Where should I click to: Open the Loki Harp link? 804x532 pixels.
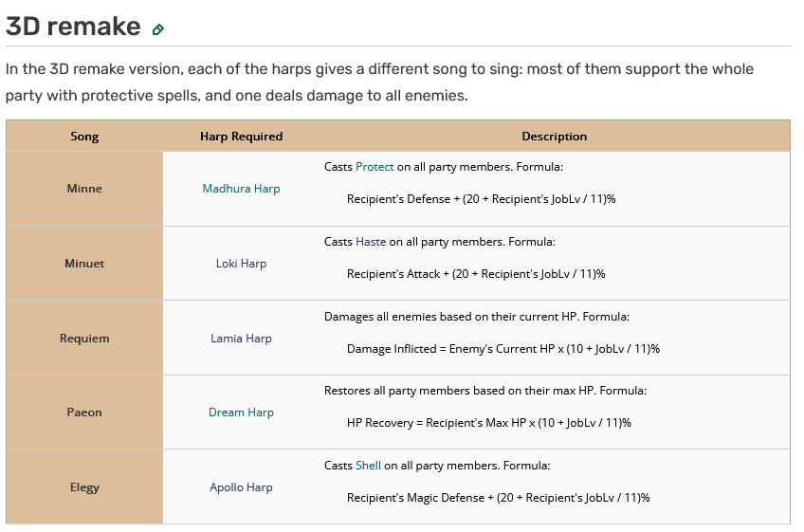click(241, 264)
